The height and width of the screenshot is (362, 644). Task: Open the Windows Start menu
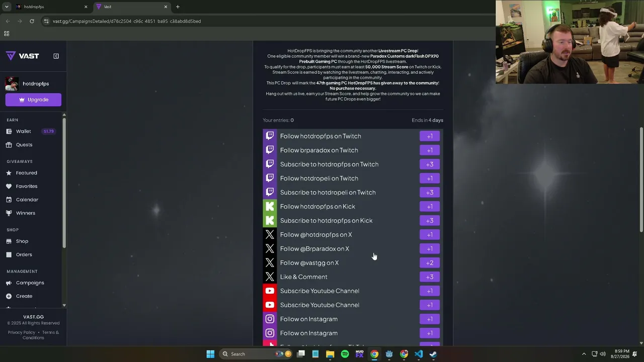click(x=210, y=354)
